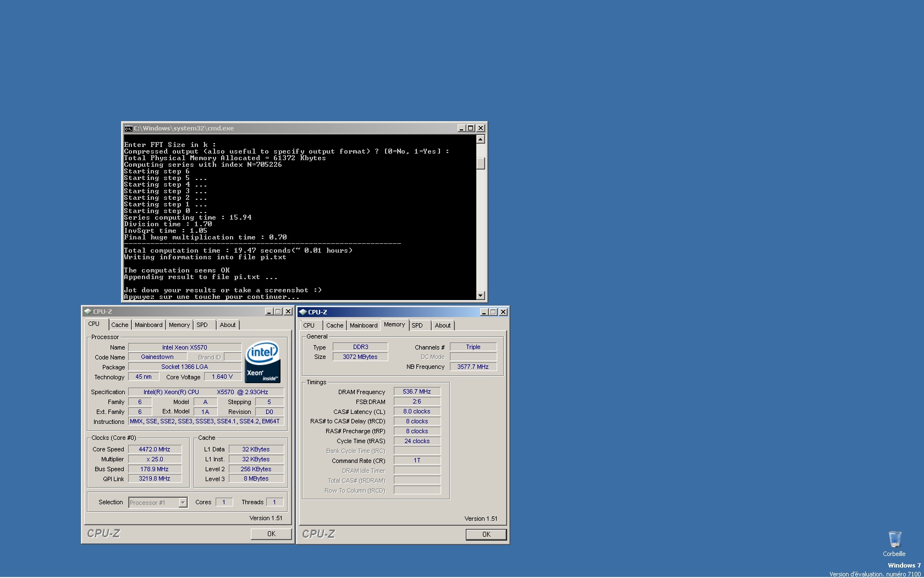Click DRAM Frequency value 536.7 MHz

417,392
